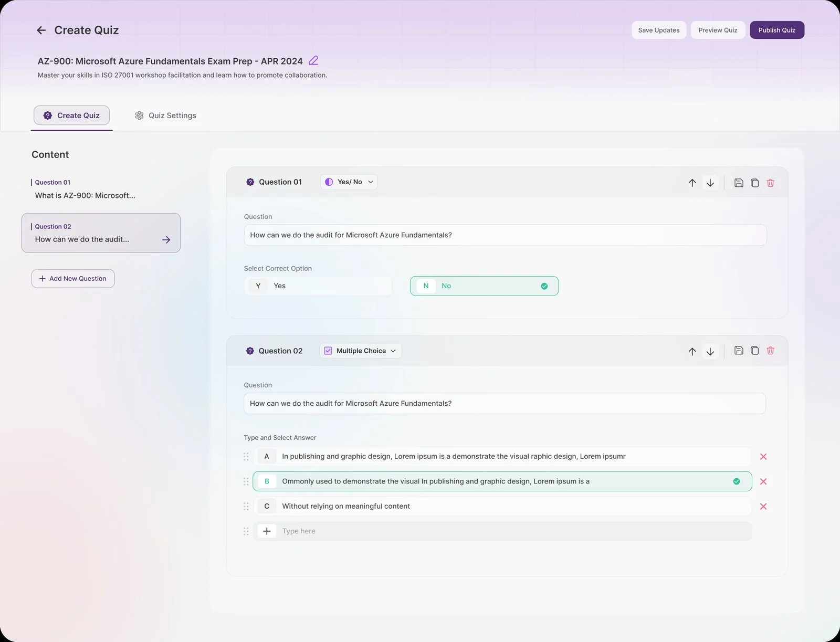Grab the drag handle for option A
The width and height of the screenshot is (840, 642).
pyautogui.click(x=246, y=457)
